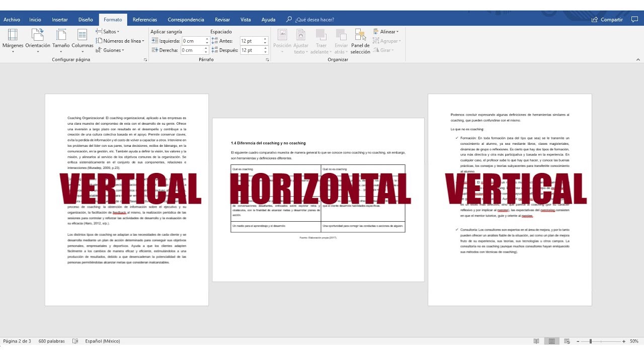Viewport: 644px width, 362px height.
Task: Click the ¿Qué desea hacer? search box
Action: click(x=310, y=20)
